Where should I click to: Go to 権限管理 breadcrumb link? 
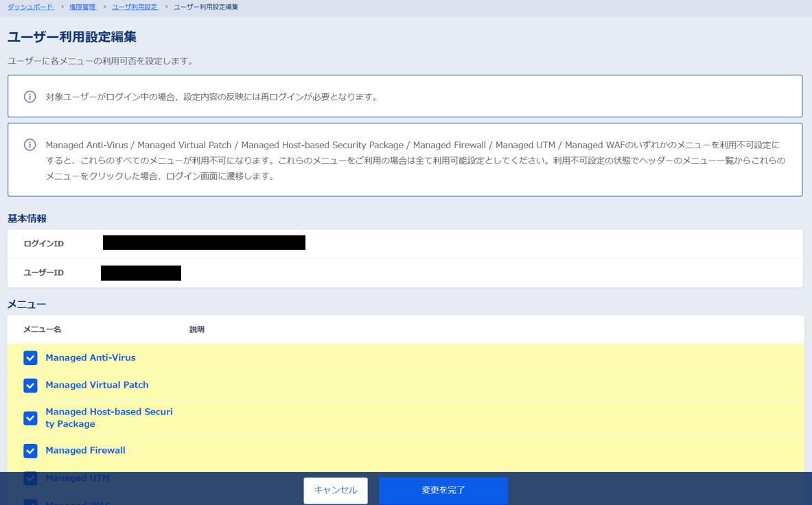coord(83,7)
